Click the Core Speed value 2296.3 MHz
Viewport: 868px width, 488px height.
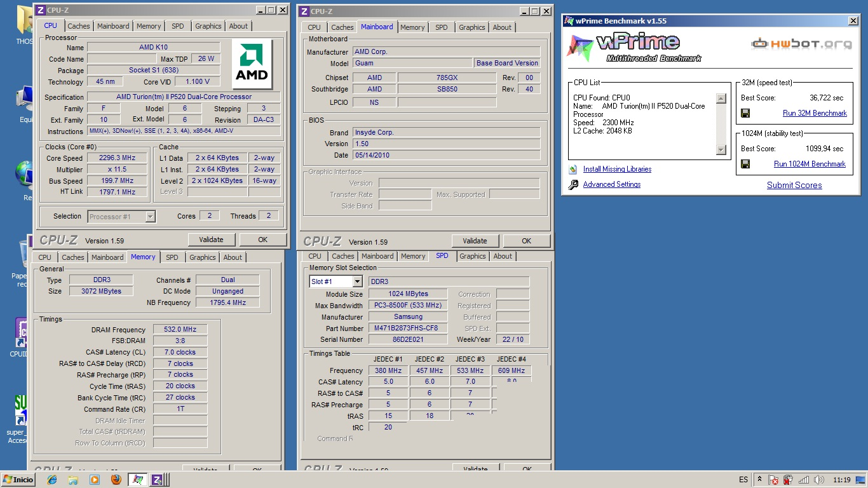[117, 158]
